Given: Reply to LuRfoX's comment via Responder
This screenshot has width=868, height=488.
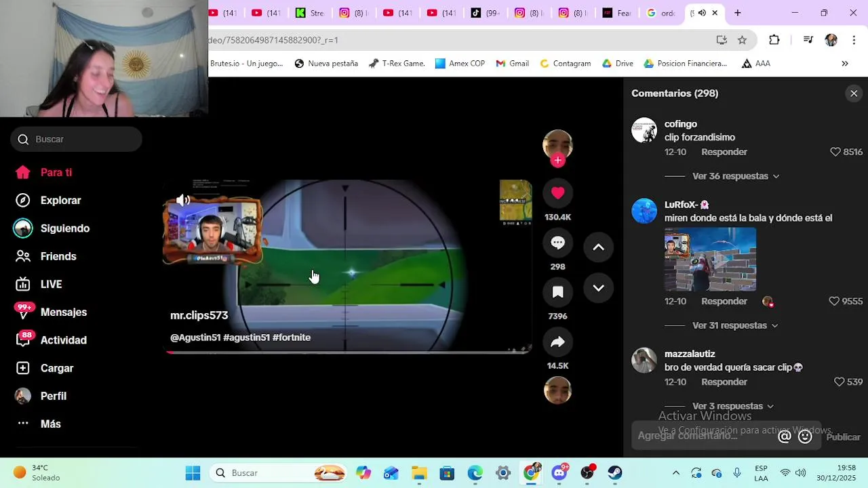Looking at the screenshot, I should coord(724,301).
